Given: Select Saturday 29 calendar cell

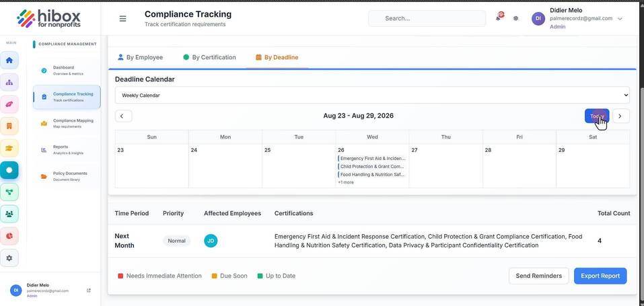Looking at the screenshot, I should click(x=593, y=166).
